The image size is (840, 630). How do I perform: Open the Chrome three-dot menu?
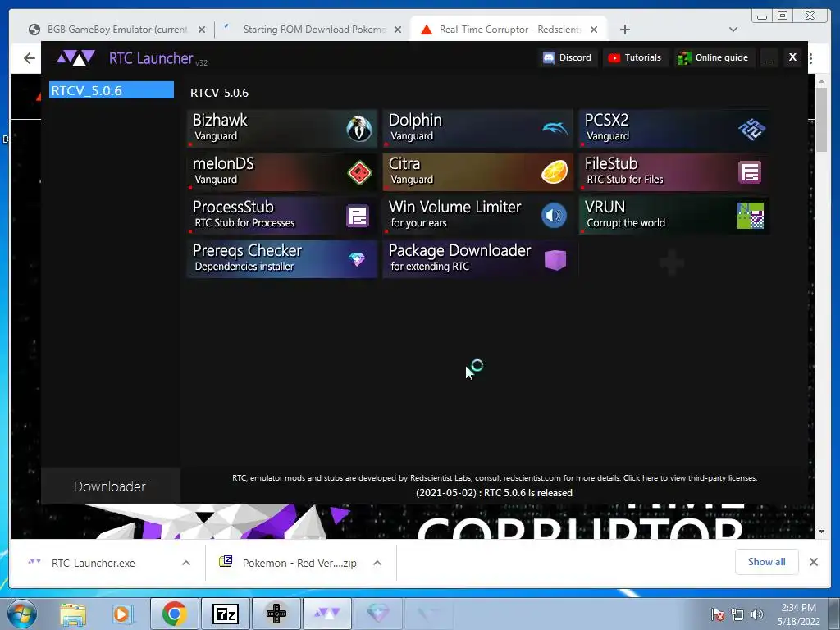[x=811, y=58]
